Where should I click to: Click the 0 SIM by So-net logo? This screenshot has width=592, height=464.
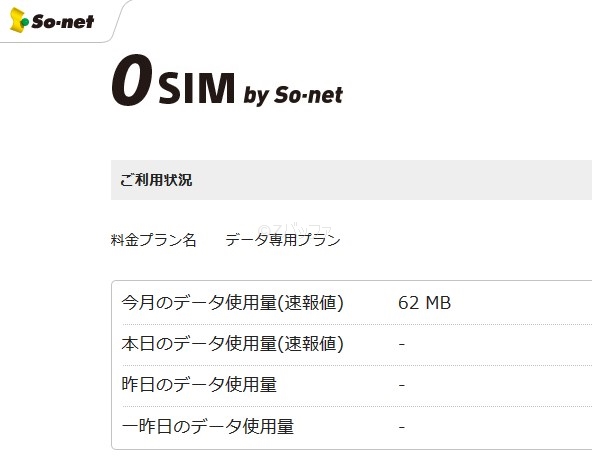click(227, 80)
